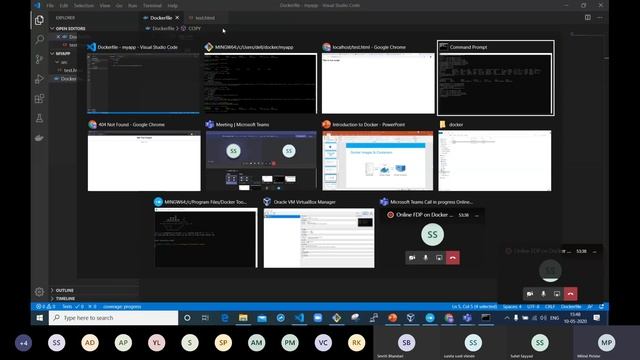Switch to Oracle VM VirtualBox Manager thumbnail
This screenshot has width=640, height=360.
[x=319, y=233]
